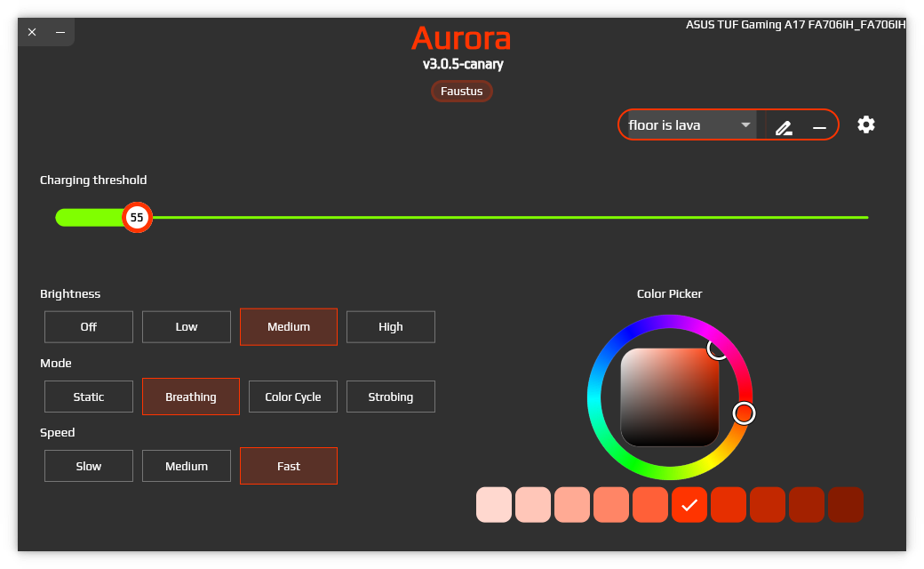Screen dimensions: 924x569
Task: Pick the ninth darker red swatch
Action: [x=807, y=505]
